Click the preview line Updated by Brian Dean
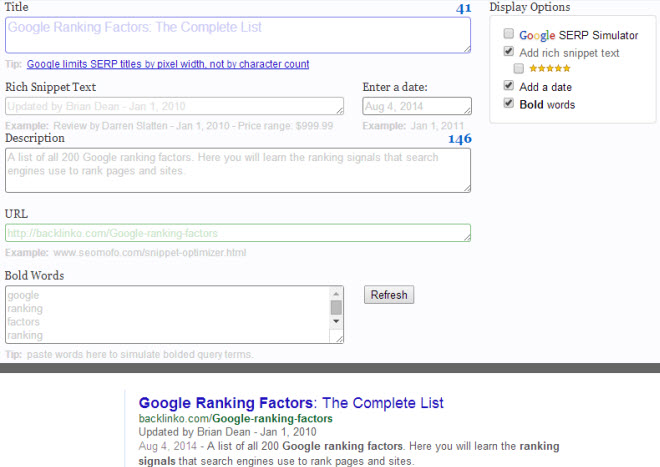Image resolution: width=660 pixels, height=467 pixels. [227, 432]
